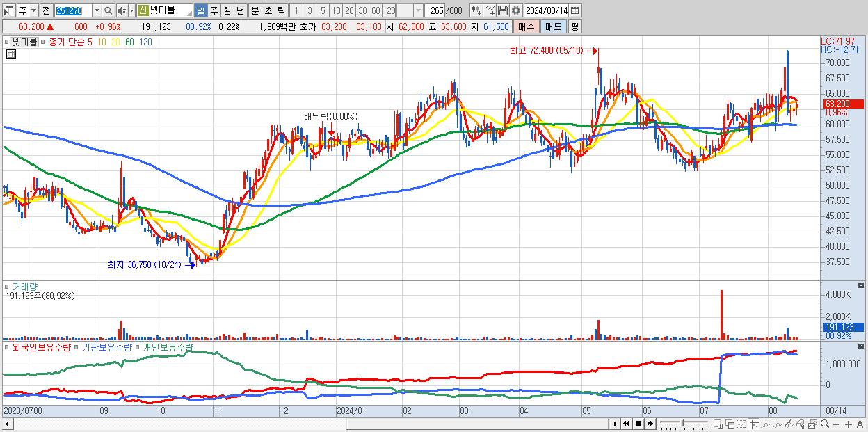Click the add line overlay icon

tap(490, 10)
